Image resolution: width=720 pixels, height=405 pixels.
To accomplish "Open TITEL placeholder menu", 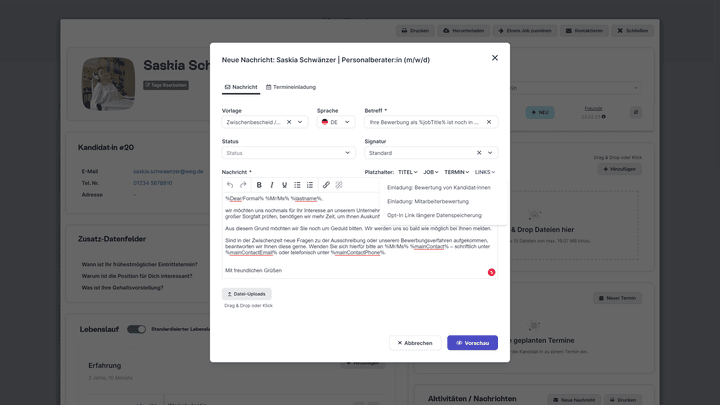I will click(x=408, y=172).
